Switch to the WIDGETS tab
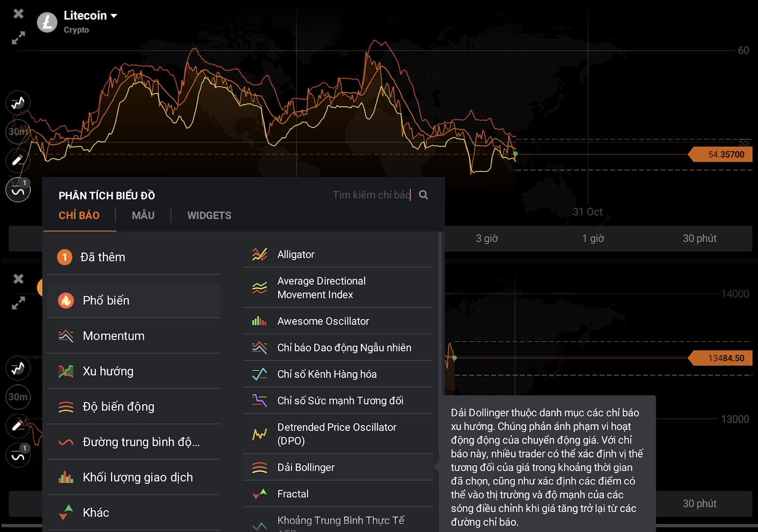 pos(209,216)
